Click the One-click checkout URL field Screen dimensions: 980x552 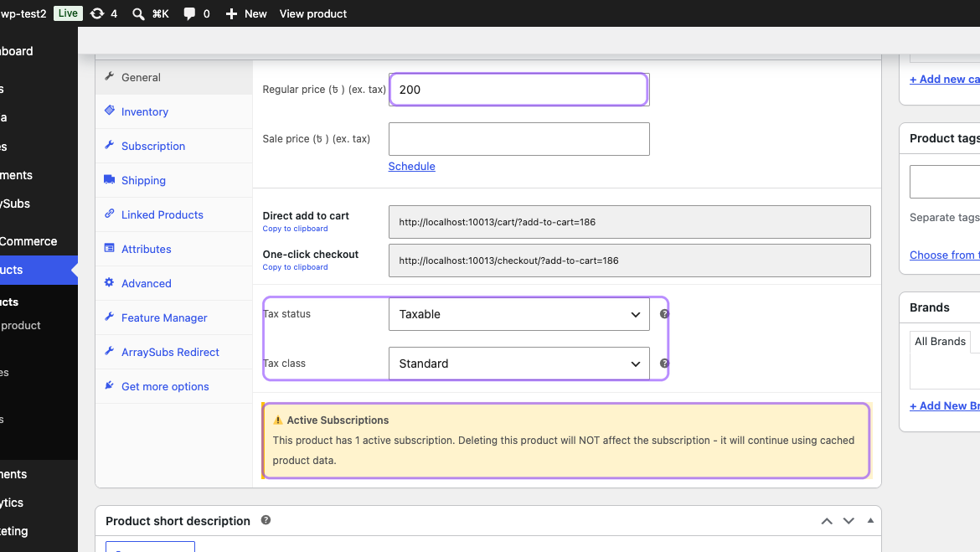click(x=629, y=261)
